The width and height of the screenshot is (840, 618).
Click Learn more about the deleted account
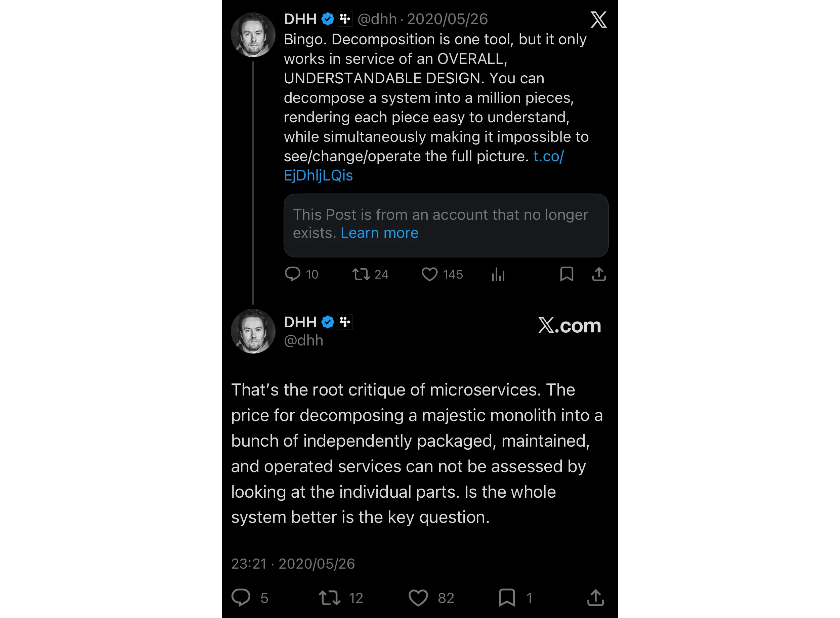379,233
